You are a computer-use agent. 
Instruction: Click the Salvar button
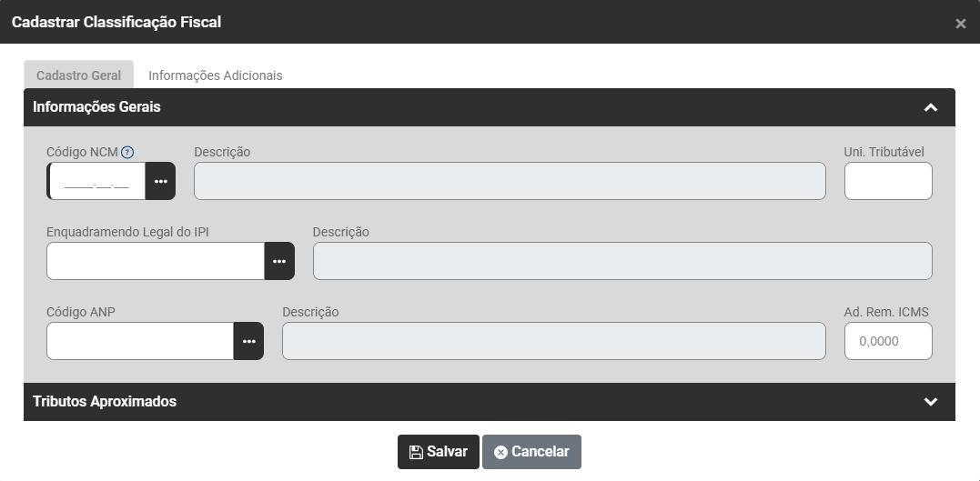point(438,452)
